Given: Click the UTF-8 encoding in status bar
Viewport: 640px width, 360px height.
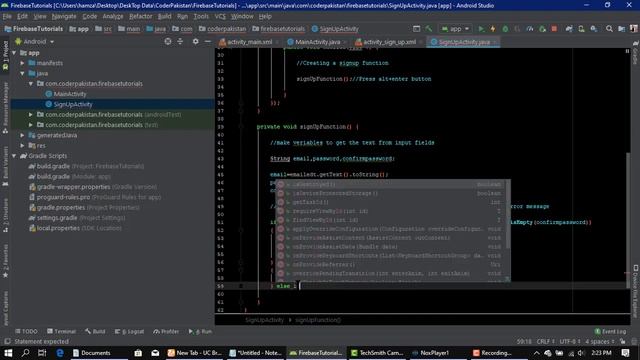Looking at the screenshot, I should (570, 342).
